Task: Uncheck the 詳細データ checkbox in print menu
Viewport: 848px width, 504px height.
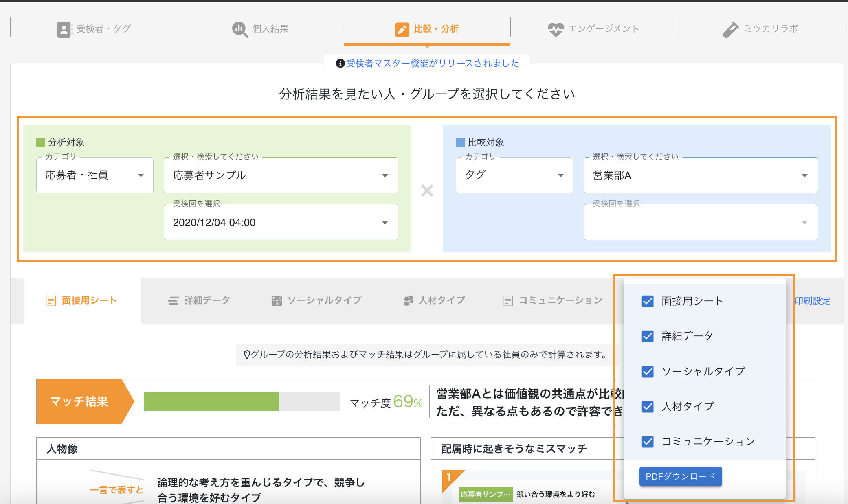Action: point(647,336)
